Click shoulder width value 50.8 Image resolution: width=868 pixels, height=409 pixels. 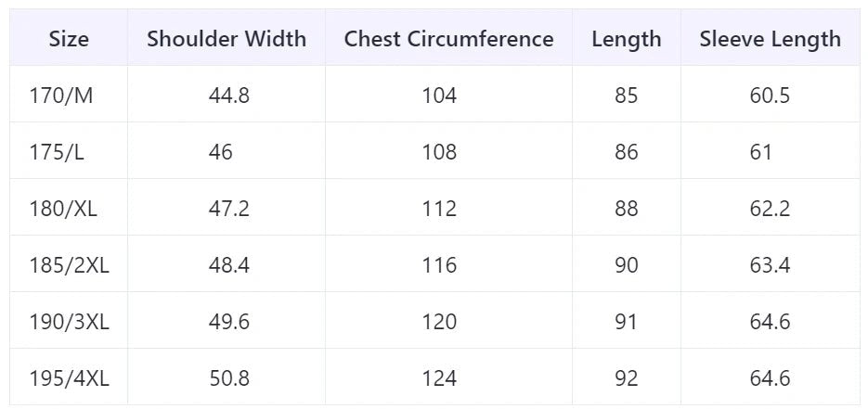pos(228,378)
